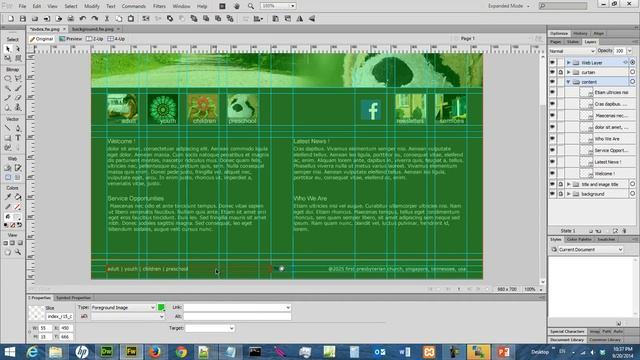Hide the background layer with its eye icon
This screenshot has height=360, width=640.
552,194
